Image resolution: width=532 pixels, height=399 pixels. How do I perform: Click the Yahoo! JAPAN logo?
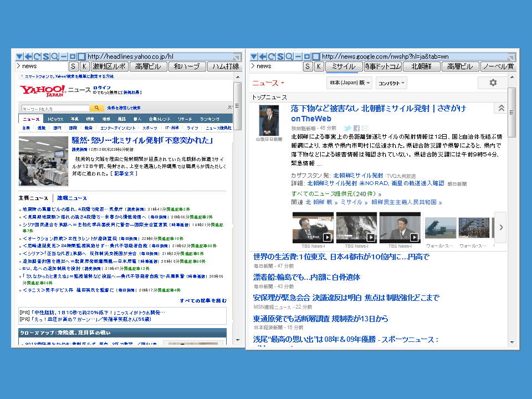[x=43, y=90]
